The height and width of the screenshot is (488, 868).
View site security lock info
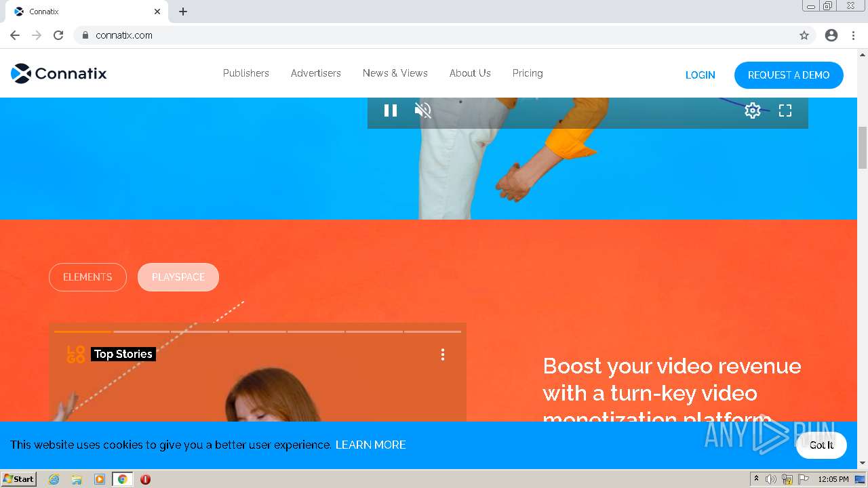(x=85, y=35)
